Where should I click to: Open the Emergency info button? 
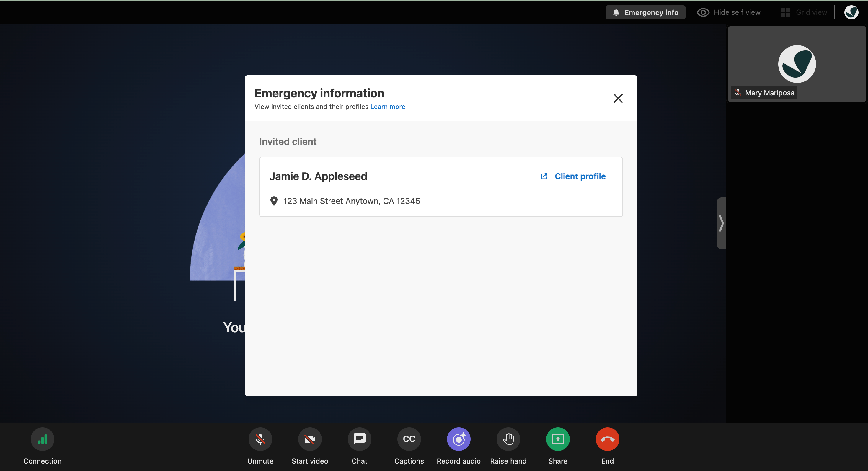pos(645,12)
